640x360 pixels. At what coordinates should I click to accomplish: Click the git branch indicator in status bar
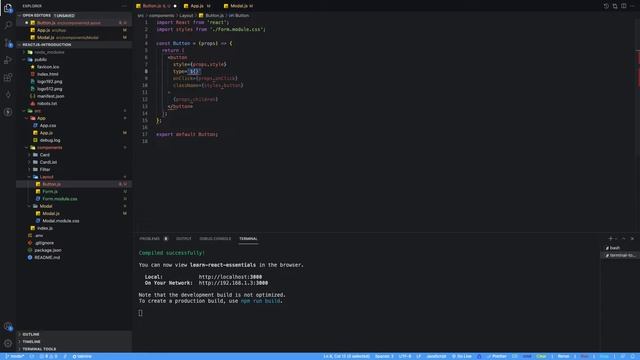[15, 356]
